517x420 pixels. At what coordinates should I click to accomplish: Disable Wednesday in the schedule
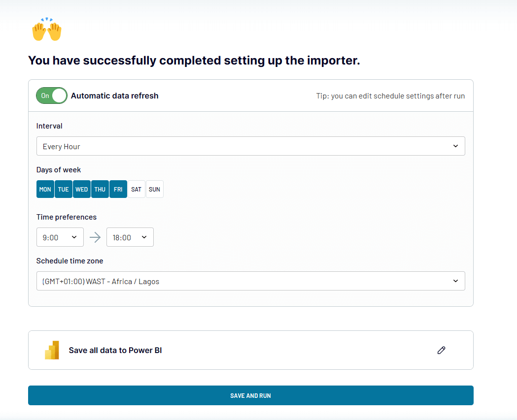point(81,189)
